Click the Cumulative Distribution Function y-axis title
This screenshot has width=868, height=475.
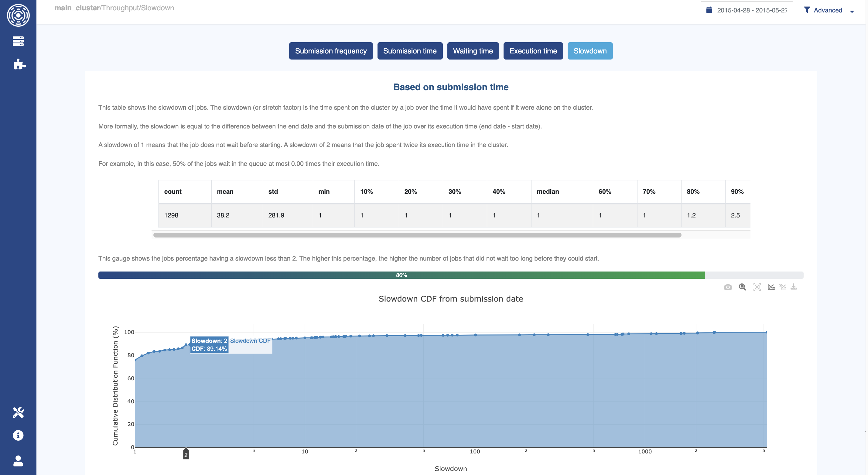[x=115, y=386]
